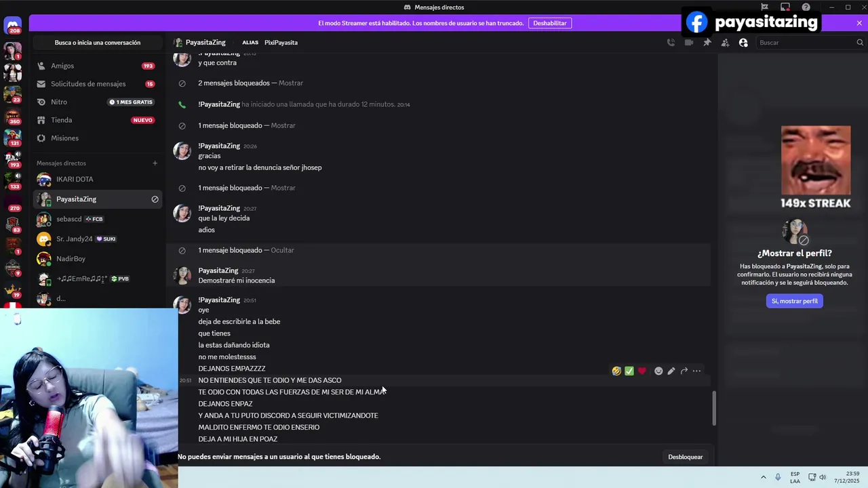Open server with 83 notifications badge
The image size is (868, 488).
[x=13, y=223]
